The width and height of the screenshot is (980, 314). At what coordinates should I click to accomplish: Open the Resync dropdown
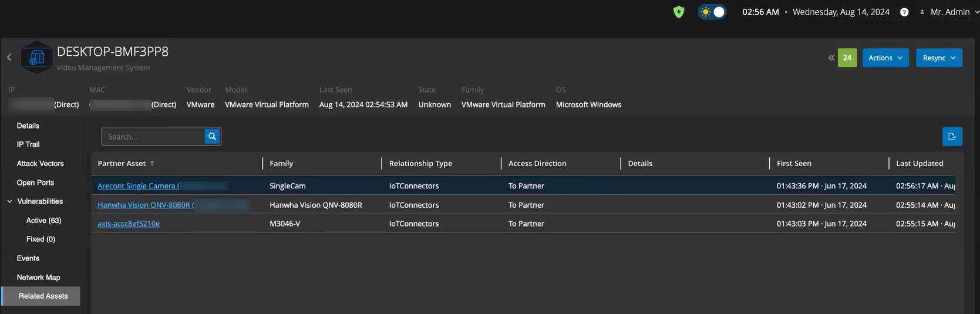click(x=939, y=58)
